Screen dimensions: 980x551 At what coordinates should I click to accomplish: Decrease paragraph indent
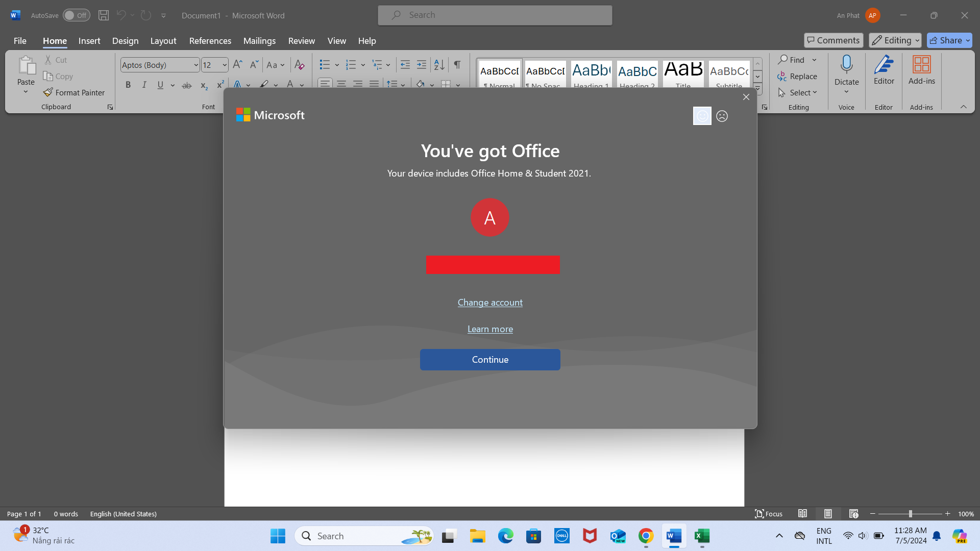405,65
